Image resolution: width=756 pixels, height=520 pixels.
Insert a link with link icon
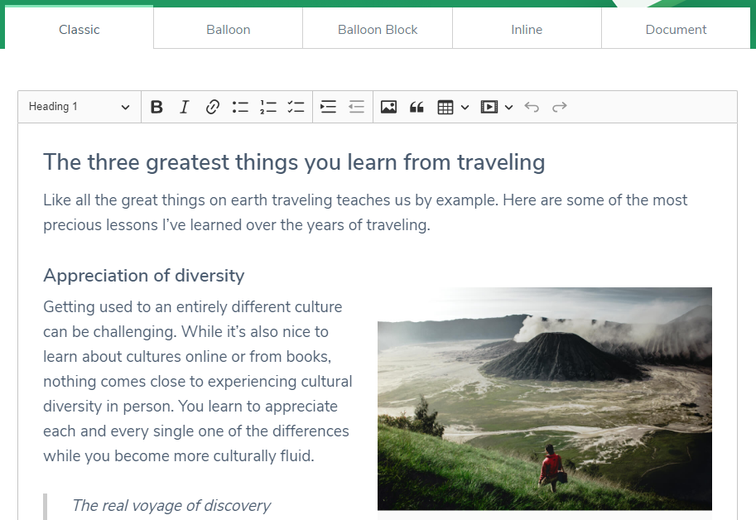(x=212, y=107)
